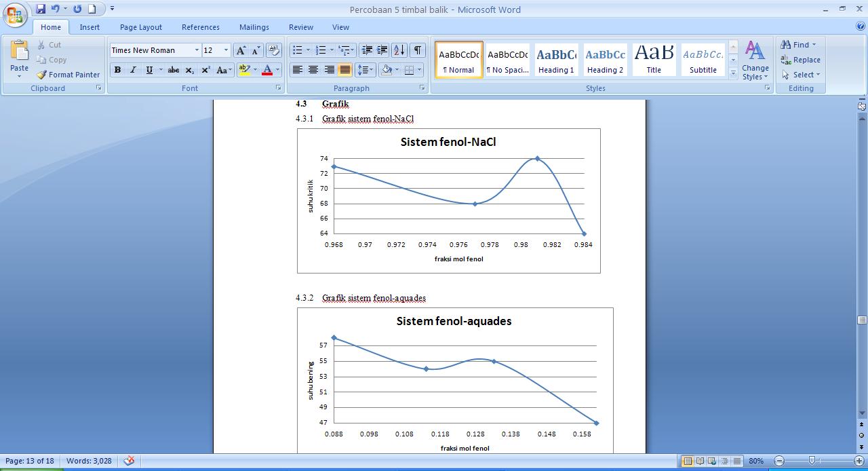The width and height of the screenshot is (868, 471).
Task: Toggle Italic formatting
Action: point(133,70)
